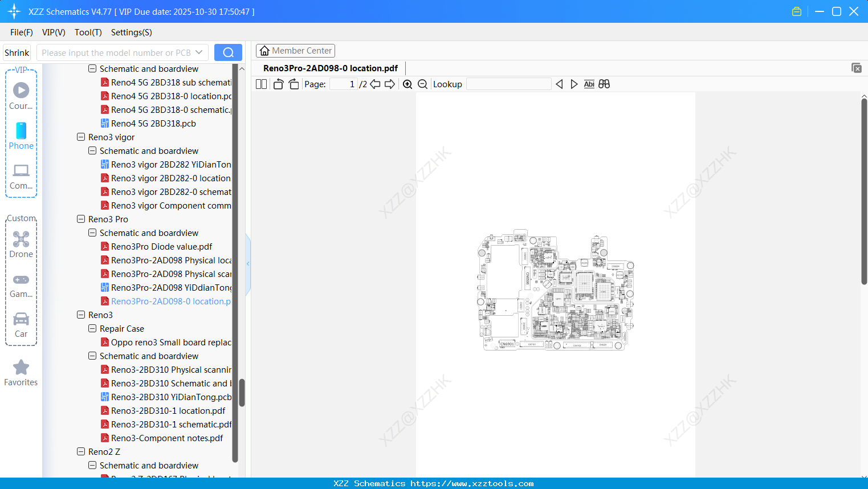
Task: Select the Computer category icon
Action: coord(21,176)
